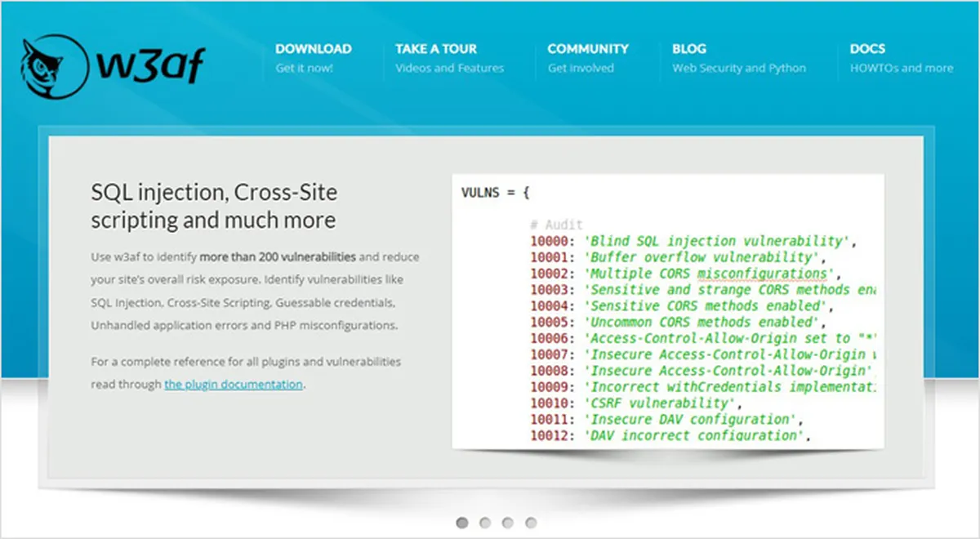
Task: Follow the plugin documentation link
Action: click(234, 384)
